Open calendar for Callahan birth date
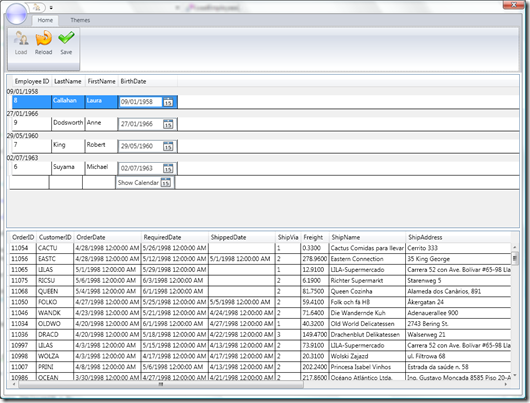Screen dimensions: 530x403 (x=168, y=102)
